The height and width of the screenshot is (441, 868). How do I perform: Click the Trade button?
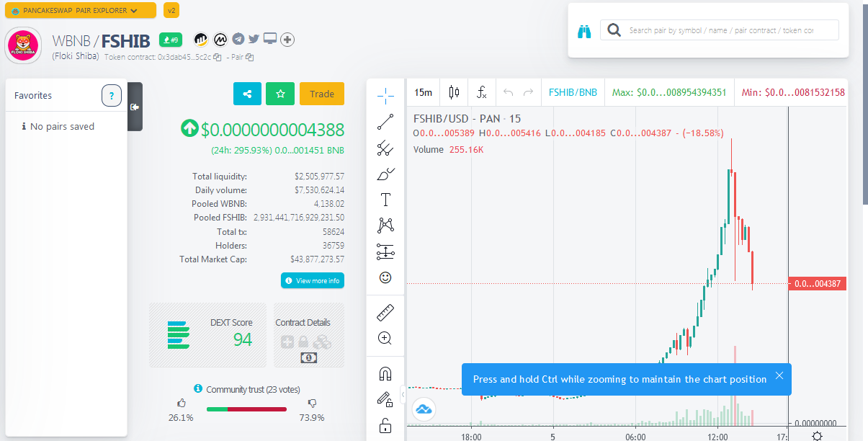(x=322, y=94)
